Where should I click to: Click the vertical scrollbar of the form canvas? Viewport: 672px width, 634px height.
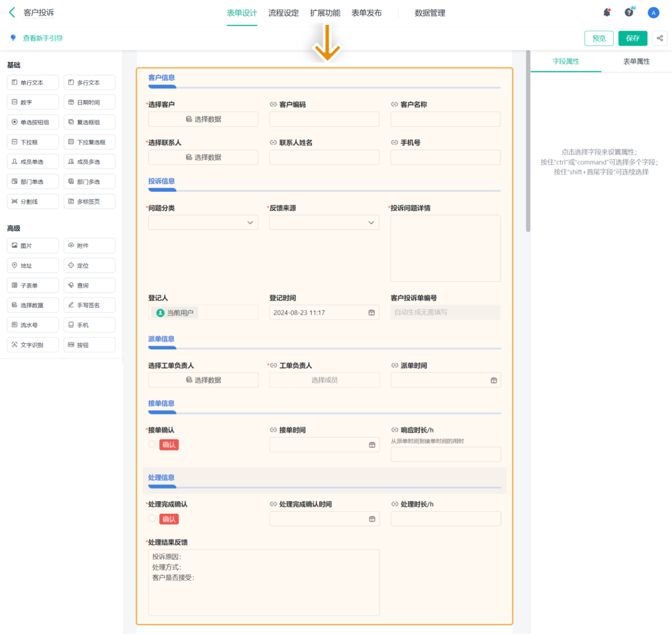point(528,141)
